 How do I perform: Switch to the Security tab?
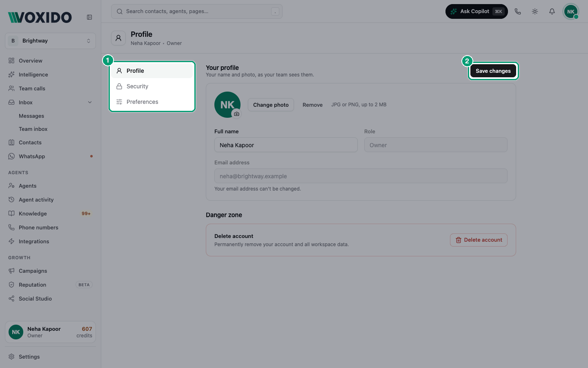[152, 86]
